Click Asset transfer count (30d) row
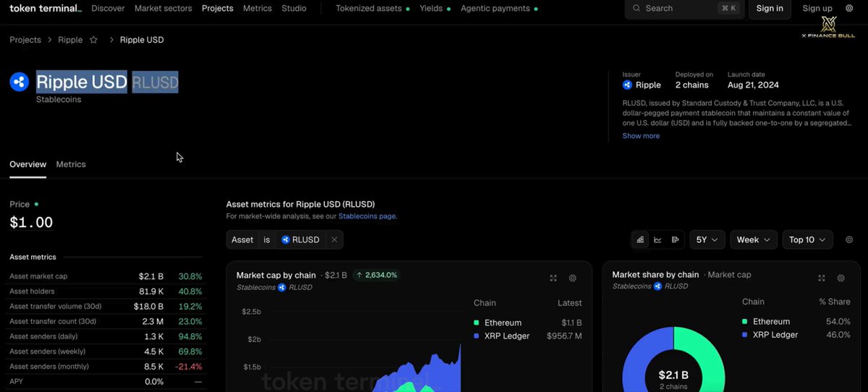The height and width of the screenshot is (392, 868). (x=106, y=321)
